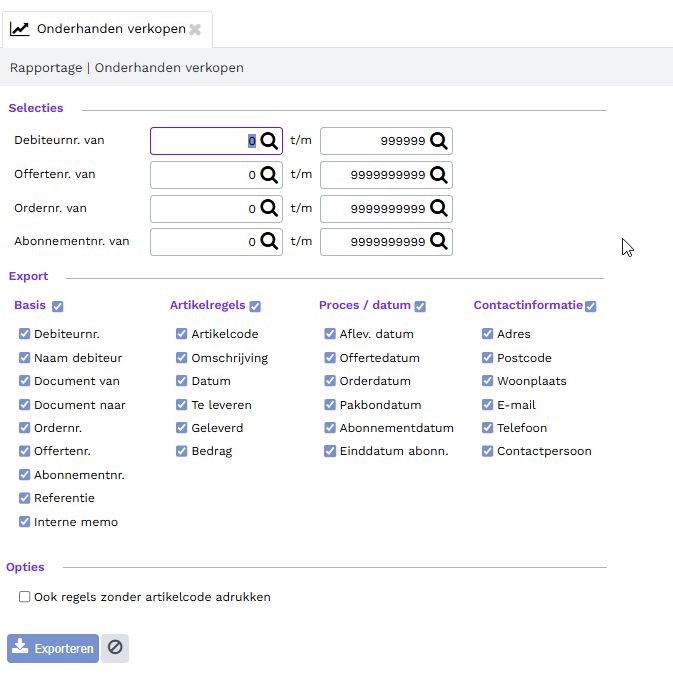The height and width of the screenshot is (690, 673).
Task: Toggle the Contactinformatie group checkbox
Action: (591, 306)
